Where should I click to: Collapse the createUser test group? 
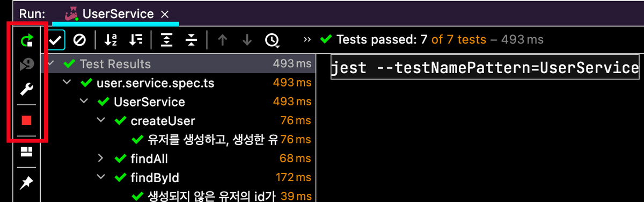coord(101,120)
